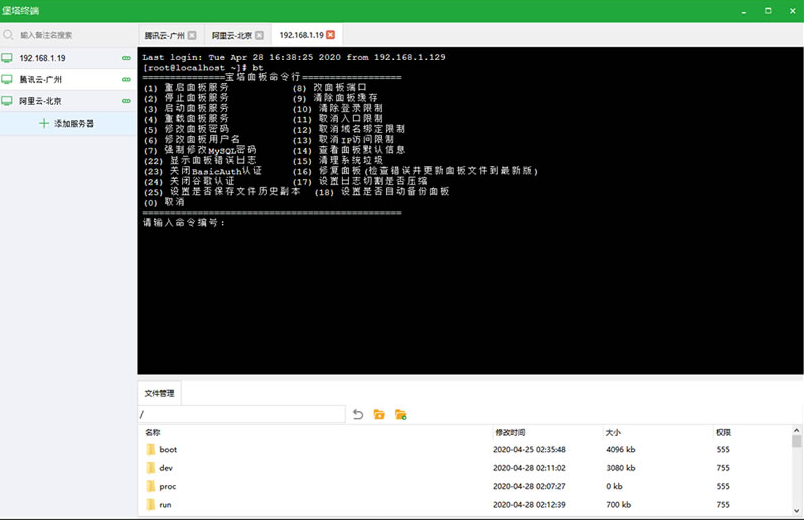Screen dimensions: 804x520
Task: Click the back arrow in file manager
Action: point(358,414)
